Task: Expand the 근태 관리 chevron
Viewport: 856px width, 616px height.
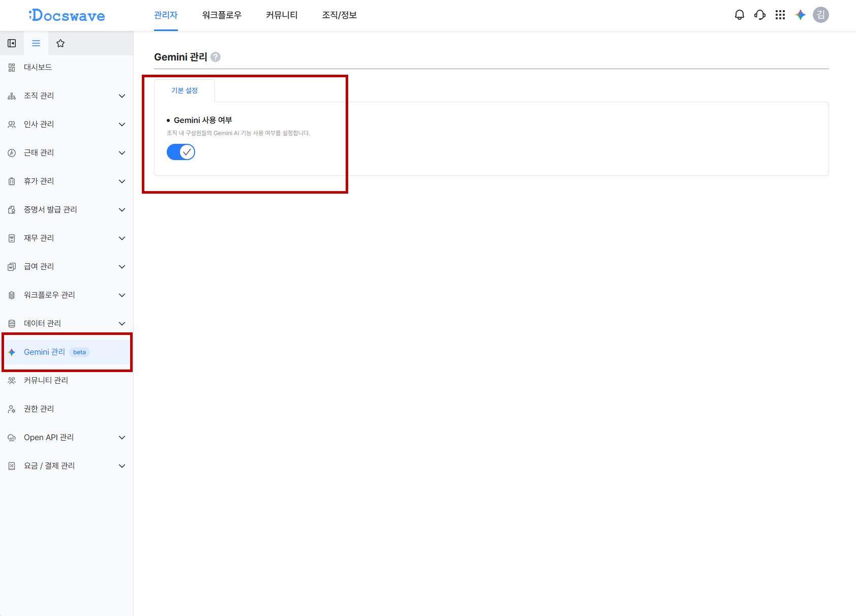Action: click(x=122, y=153)
